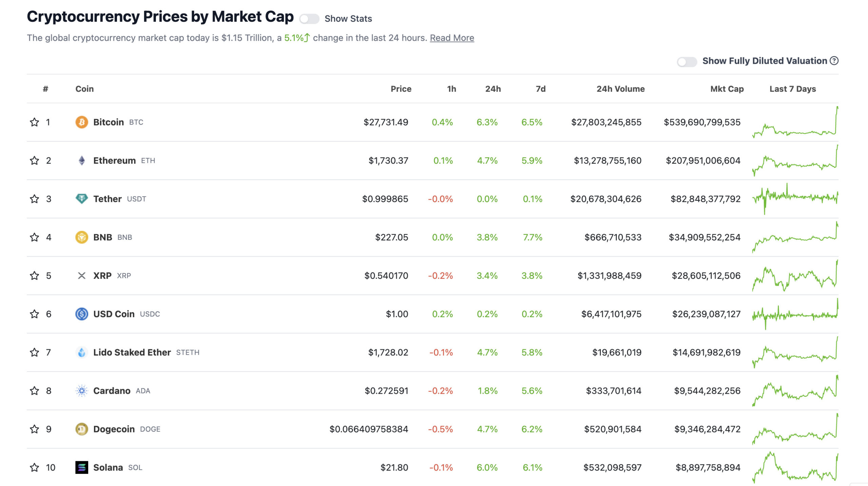Viewport: 868px width, 486px height.
Task: Sort table by 24h change column
Action: click(x=493, y=89)
